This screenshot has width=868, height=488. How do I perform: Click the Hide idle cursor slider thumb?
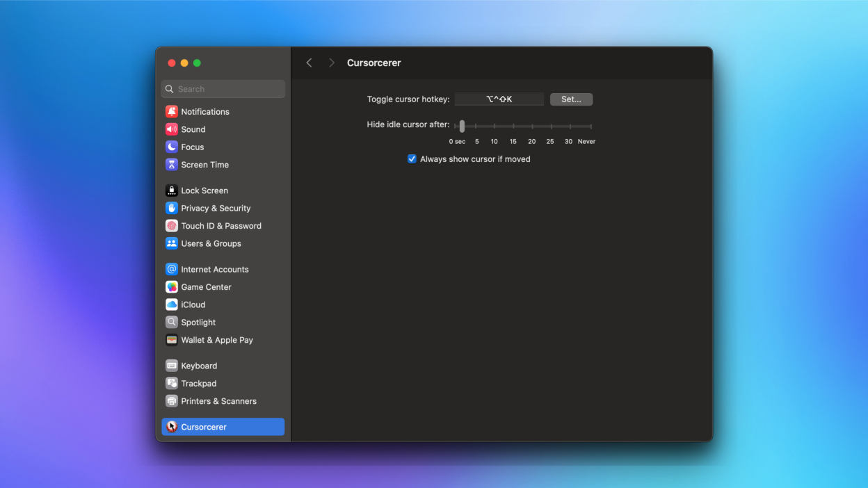pos(462,126)
